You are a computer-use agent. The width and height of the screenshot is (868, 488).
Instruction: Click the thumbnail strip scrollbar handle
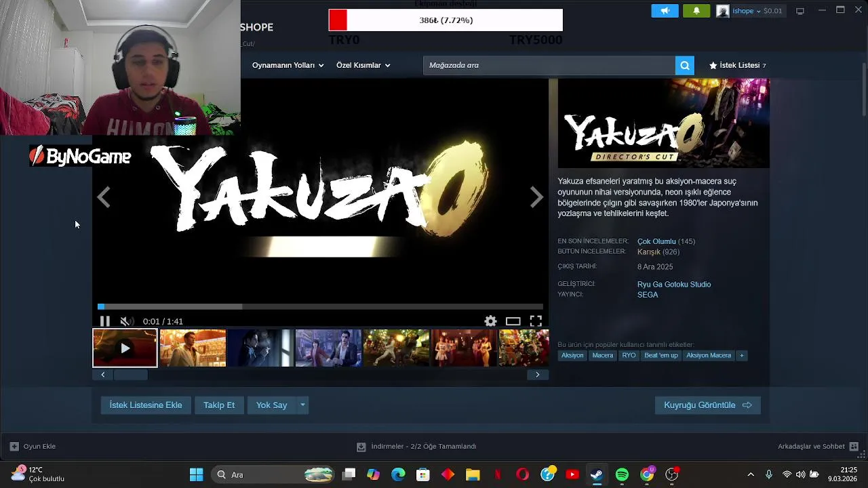[x=130, y=375]
